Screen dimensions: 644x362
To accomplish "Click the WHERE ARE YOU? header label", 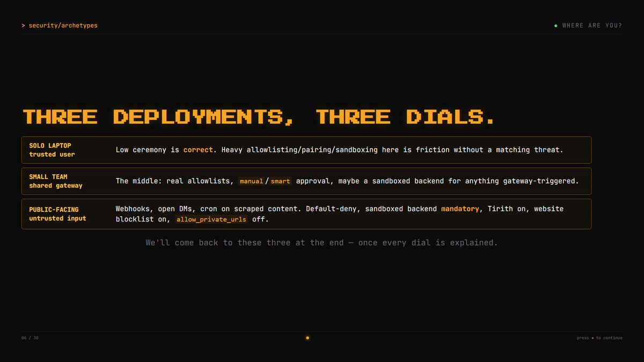I will pyautogui.click(x=592, y=26).
